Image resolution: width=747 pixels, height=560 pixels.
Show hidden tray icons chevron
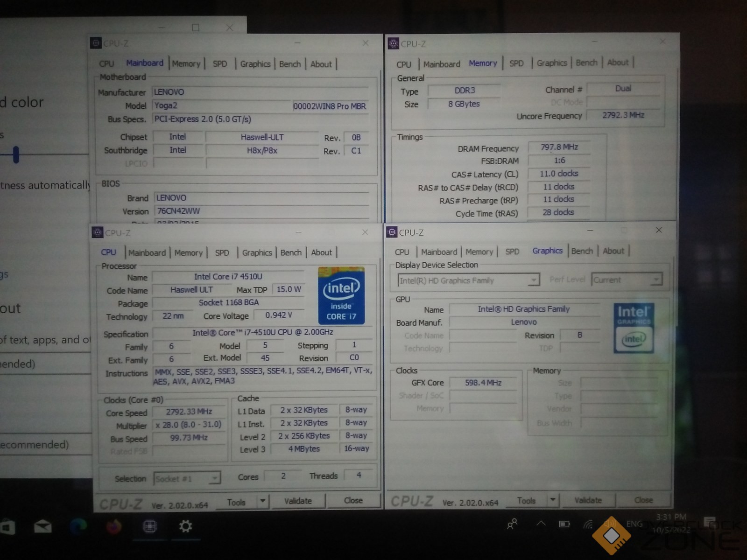(x=541, y=524)
